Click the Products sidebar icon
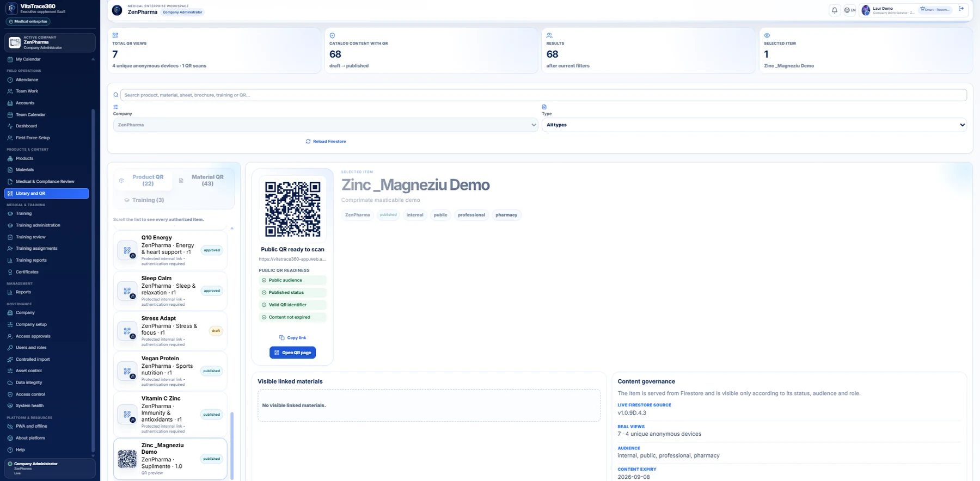This screenshot has height=481, width=980. pyautogui.click(x=10, y=158)
